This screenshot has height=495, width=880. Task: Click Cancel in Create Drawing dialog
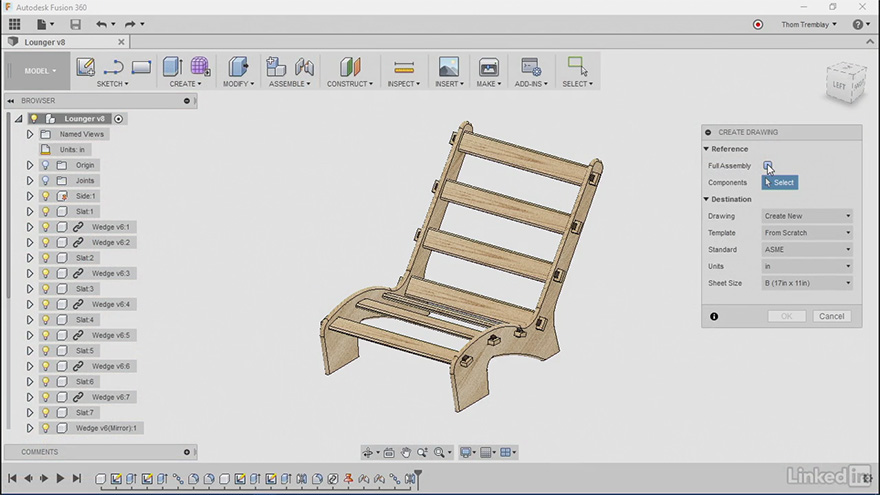tap(832, 317)
